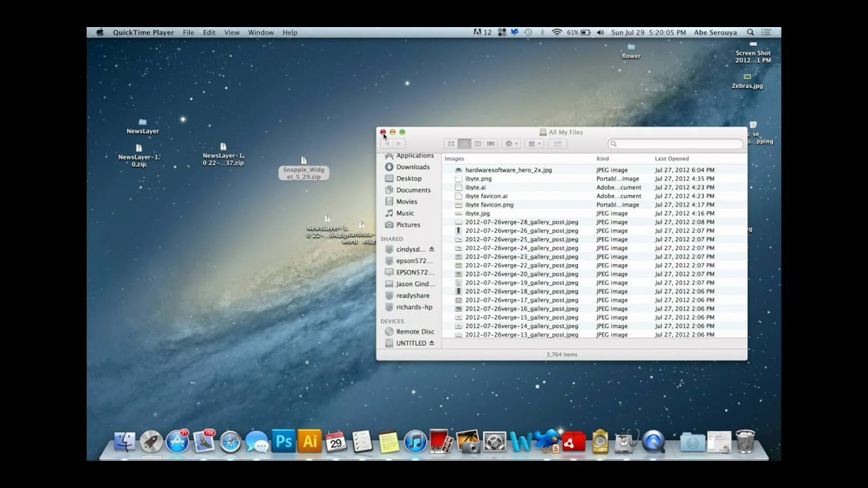
Task: Switch Finder to column view
Action: 477,144
